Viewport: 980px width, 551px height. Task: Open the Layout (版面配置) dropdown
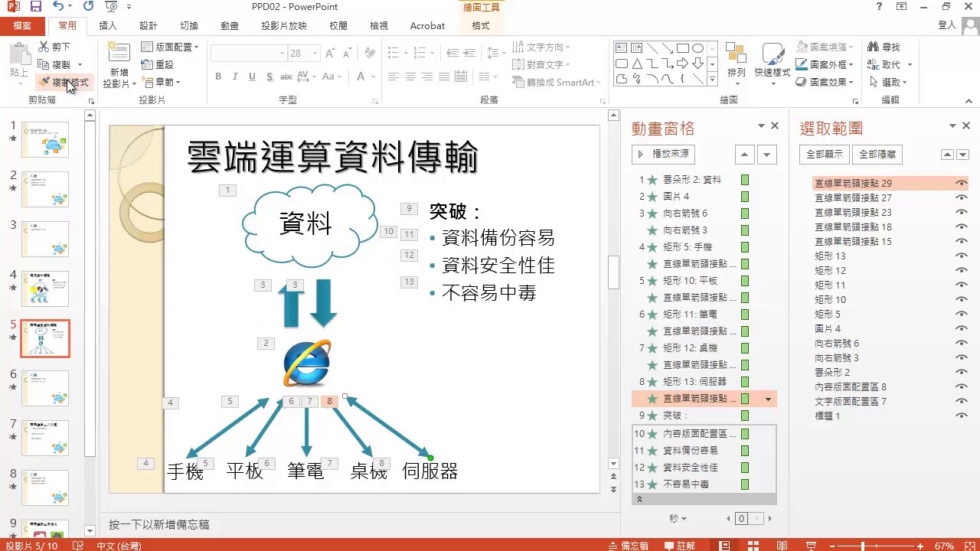[x=171, y=47]
